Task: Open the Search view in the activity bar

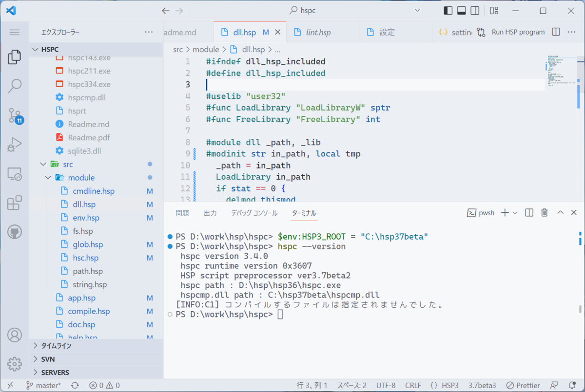Action: pyautogui.click(x=15, y=86)
